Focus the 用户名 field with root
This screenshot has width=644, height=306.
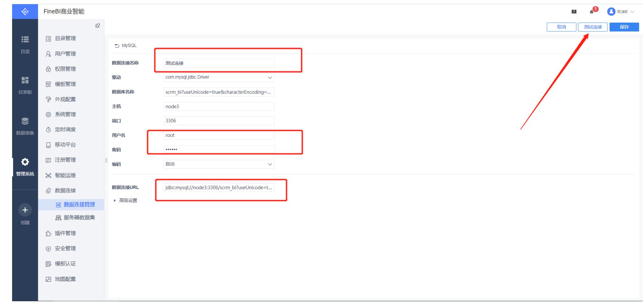219,135
